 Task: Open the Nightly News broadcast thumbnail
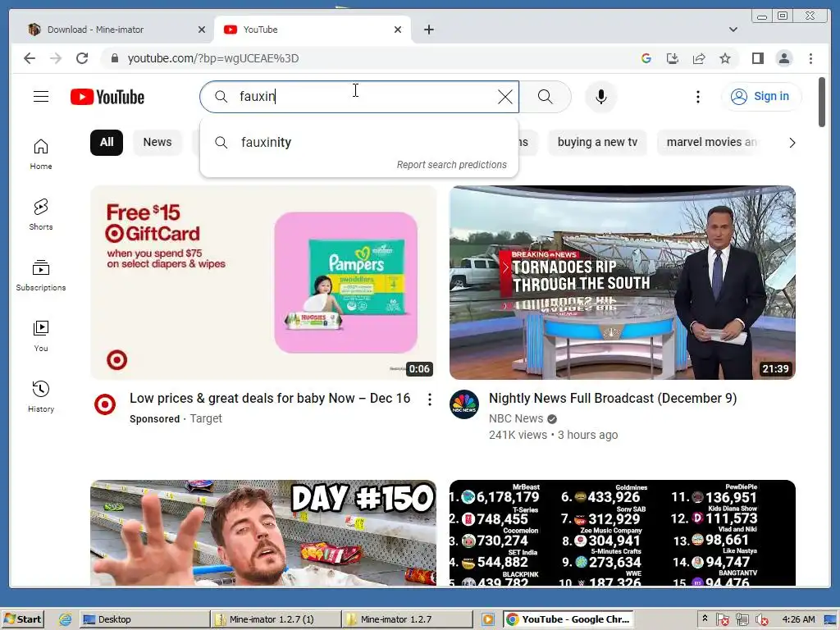pos(623,283)
